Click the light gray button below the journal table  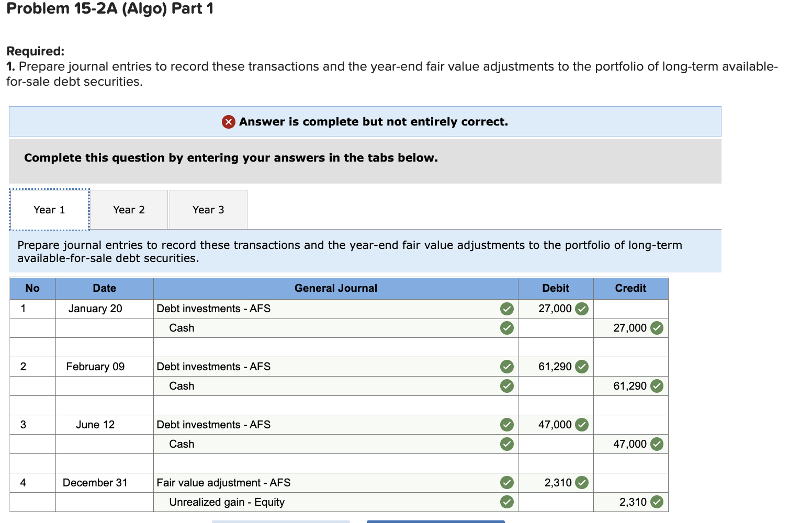280,521
